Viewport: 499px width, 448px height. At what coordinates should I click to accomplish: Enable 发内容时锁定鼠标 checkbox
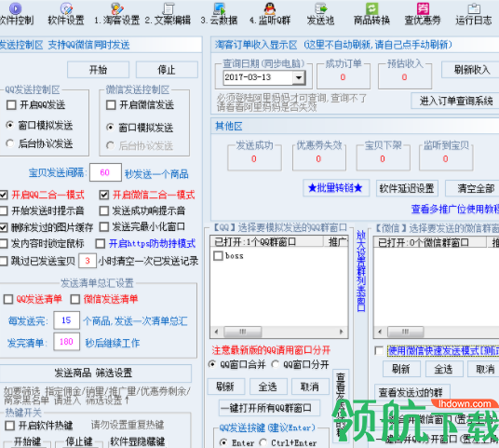[4, 244]
